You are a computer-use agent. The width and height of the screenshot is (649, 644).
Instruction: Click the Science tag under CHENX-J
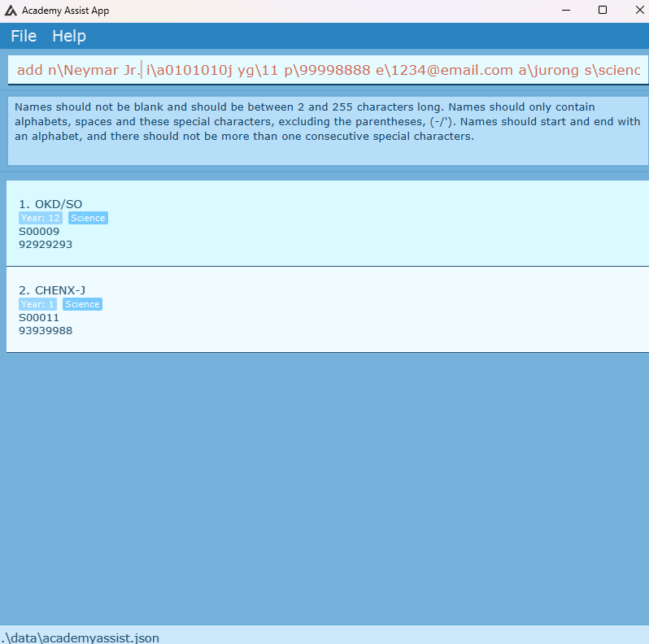tap(82, 304)
